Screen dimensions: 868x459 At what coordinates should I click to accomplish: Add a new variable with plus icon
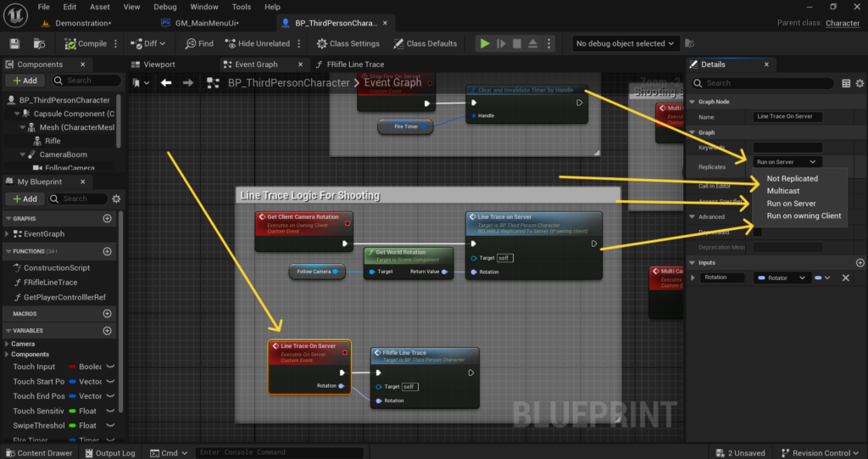click(x=108, y=330)
